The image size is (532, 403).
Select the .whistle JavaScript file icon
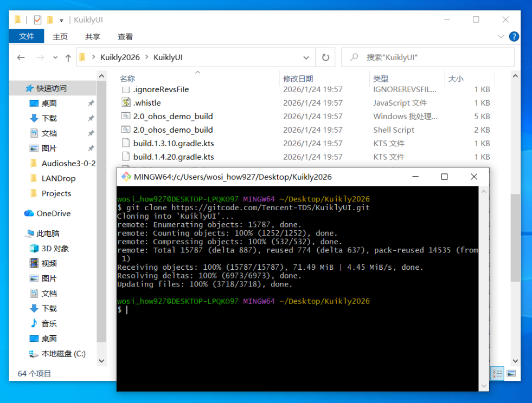click(126, 102)
